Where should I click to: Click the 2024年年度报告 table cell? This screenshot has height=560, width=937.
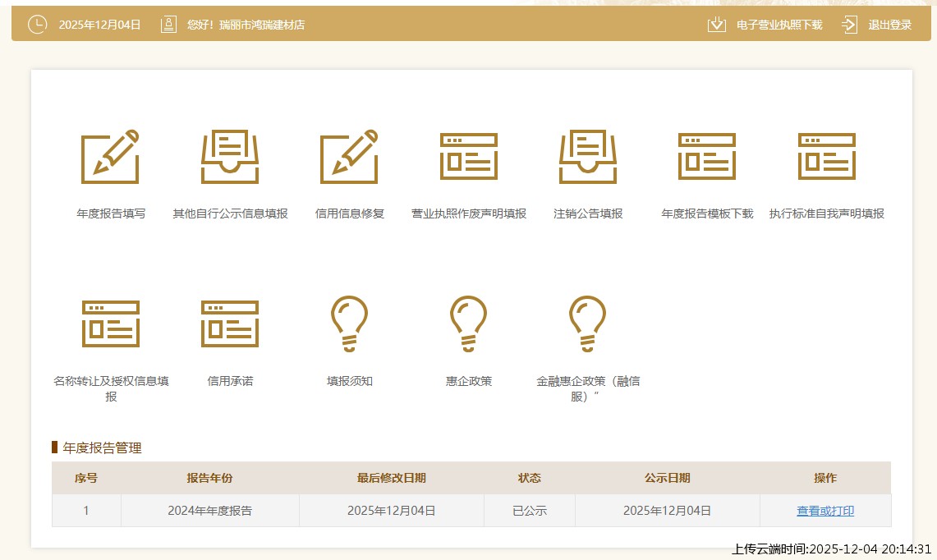click(209, 511)
